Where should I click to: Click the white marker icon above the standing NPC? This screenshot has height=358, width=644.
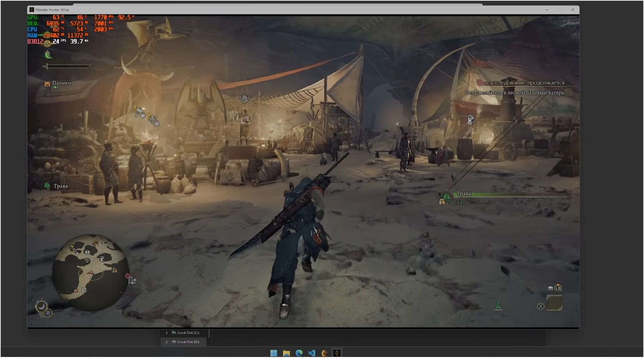[244, 99]
